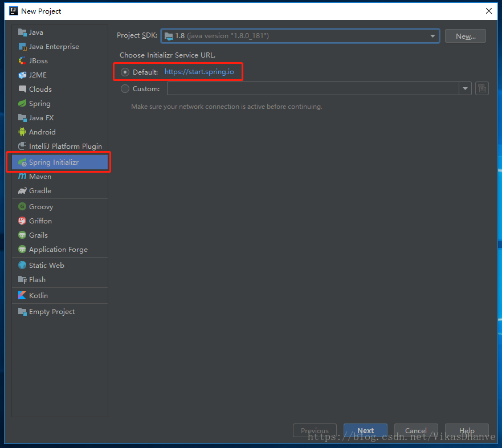Select Maven project type label
The height and width of the screenshot is (448, 502).
point(40,177)
